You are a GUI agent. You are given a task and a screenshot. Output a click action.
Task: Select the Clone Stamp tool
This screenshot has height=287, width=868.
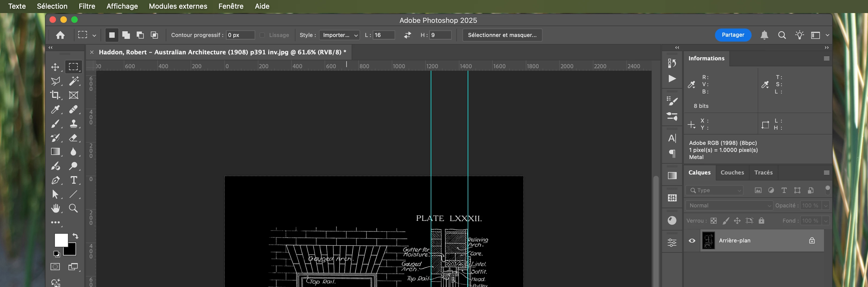73,124
